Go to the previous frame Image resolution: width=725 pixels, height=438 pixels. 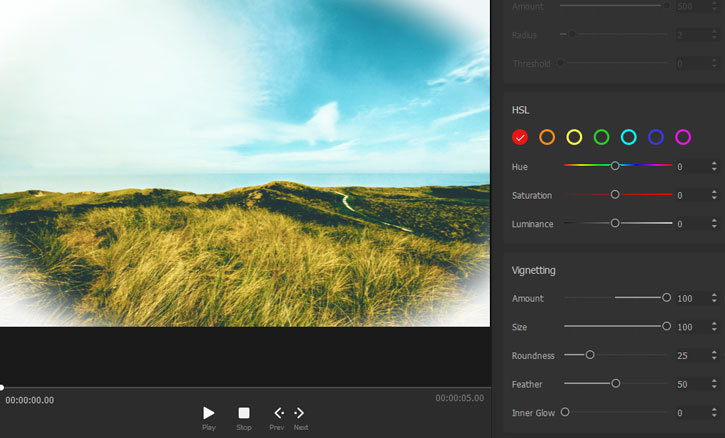click(x=278, y=413)
